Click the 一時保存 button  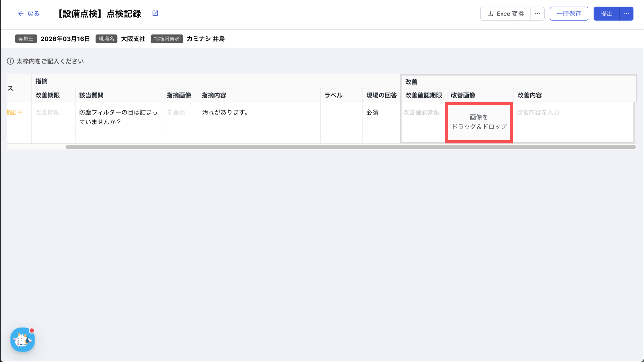[569, 14]
